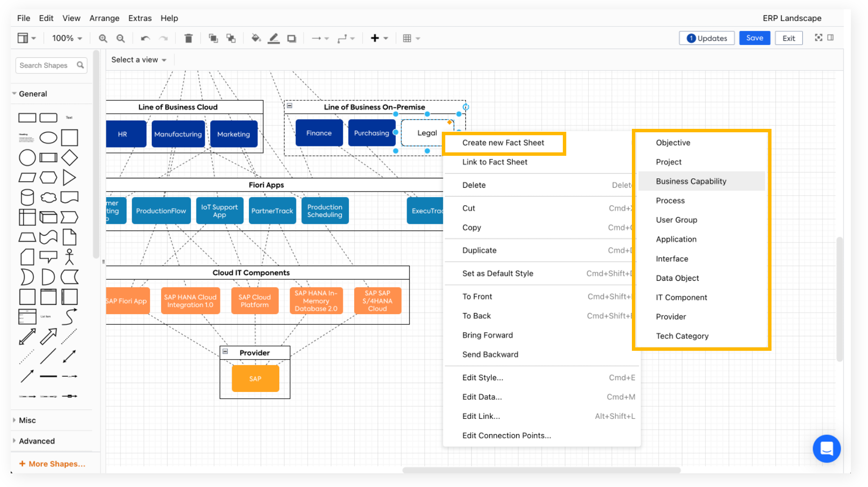Viewport: 868px width, 487px height.
Task: Click the zoom in magnifier icon
Action: [103, 38]
